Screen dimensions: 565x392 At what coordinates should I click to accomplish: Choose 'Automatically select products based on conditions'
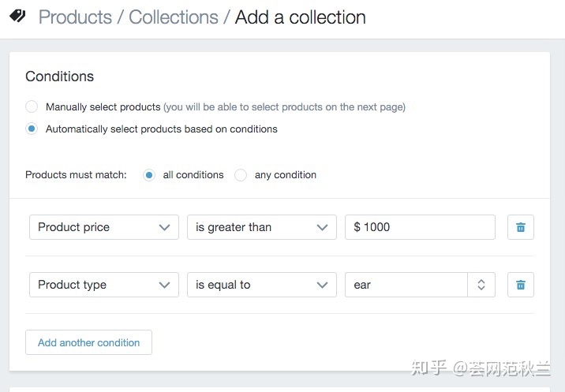32,129
